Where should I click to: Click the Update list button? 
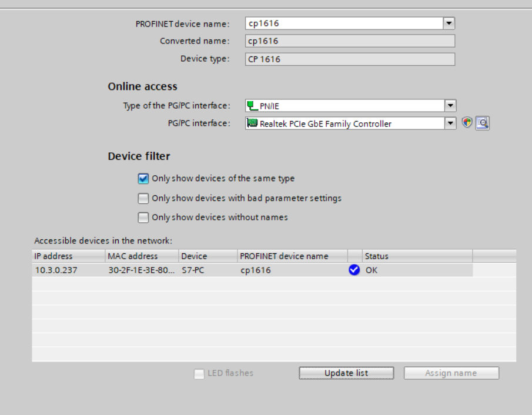(346, 373)
